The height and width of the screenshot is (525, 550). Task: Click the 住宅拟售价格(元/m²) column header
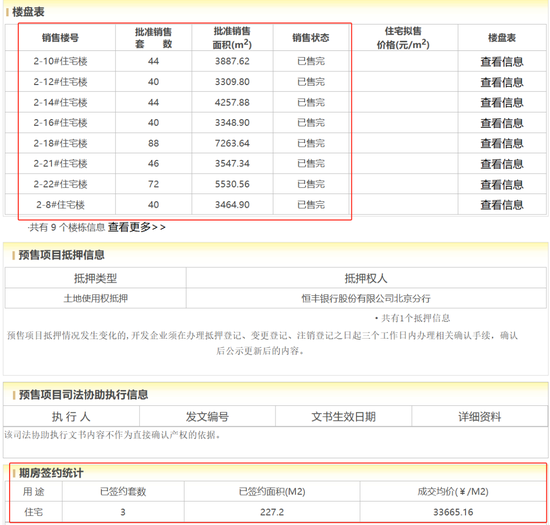point(403,38)
